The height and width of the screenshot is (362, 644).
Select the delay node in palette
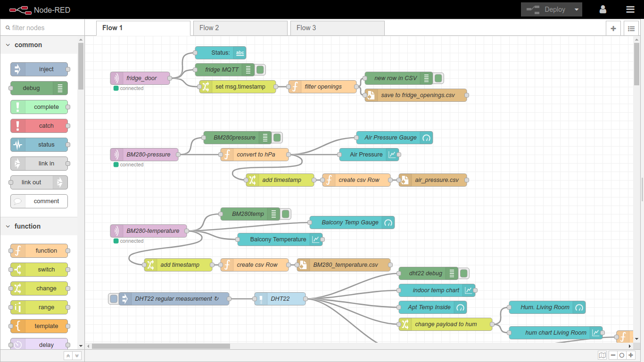[39, 344]
